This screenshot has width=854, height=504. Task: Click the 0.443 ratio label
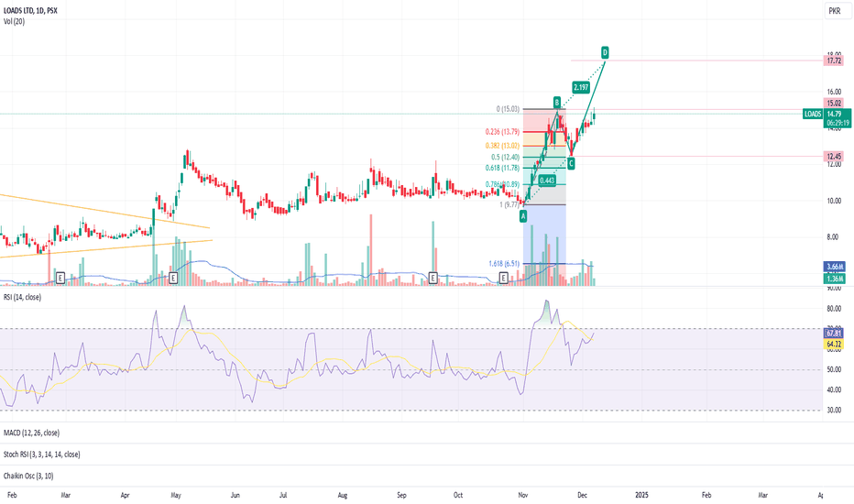pos(547,181)
